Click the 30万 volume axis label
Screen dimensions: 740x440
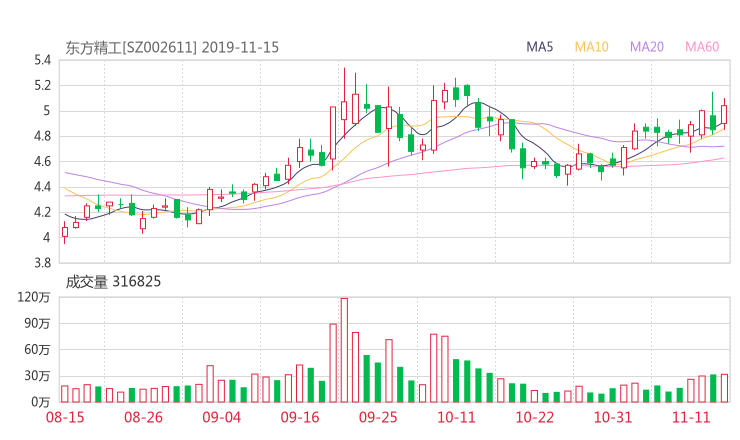coord(37,376)
